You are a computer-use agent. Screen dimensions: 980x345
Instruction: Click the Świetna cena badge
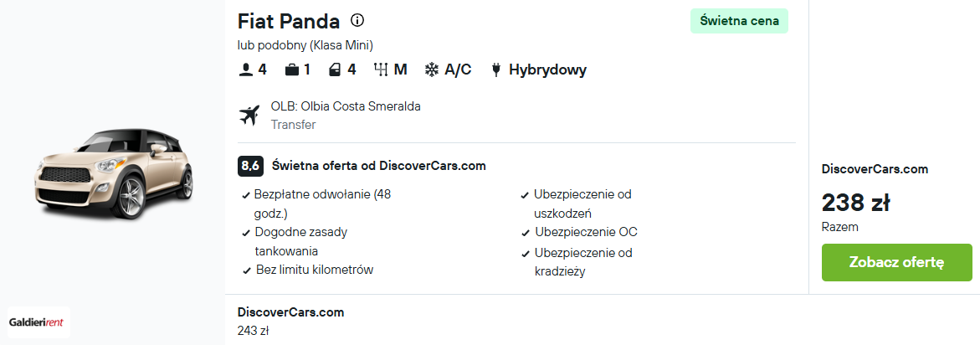(739, 21)
